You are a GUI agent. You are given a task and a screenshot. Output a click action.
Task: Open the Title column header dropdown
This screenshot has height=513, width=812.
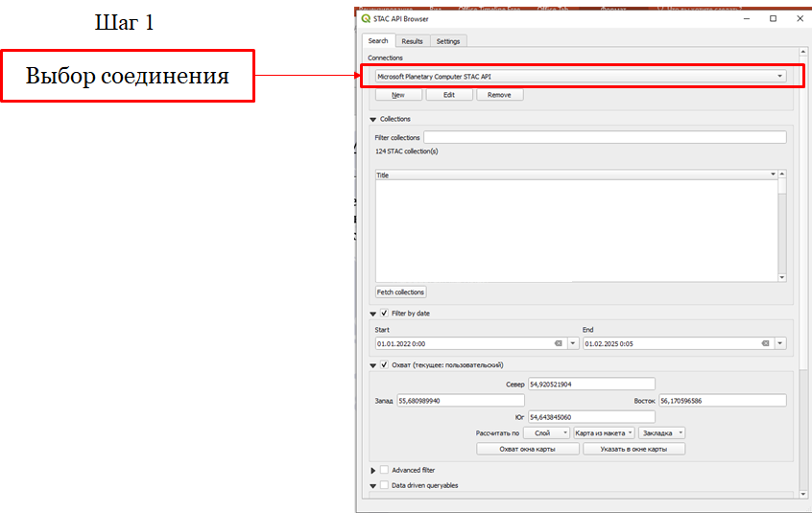[773, 175]
